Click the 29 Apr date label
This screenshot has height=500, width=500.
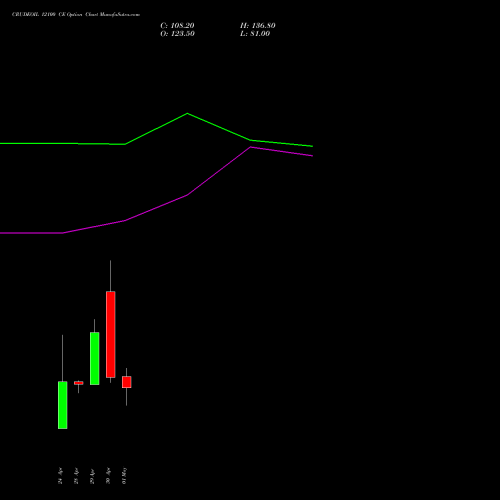coord(92,476)
